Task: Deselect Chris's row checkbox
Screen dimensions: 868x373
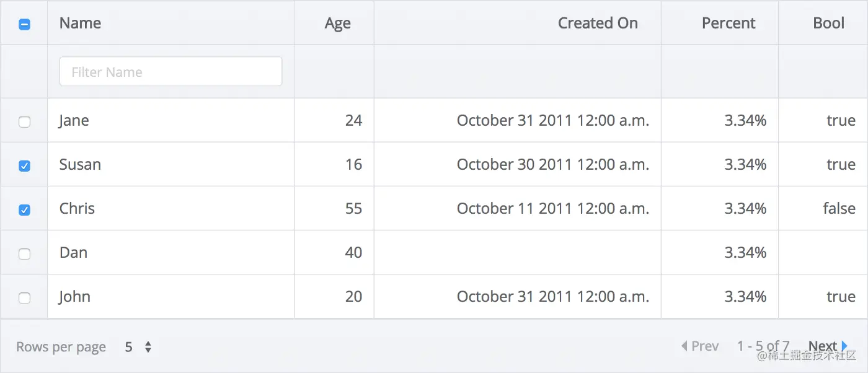Action: pyautogui.click(x=24, y=209)
